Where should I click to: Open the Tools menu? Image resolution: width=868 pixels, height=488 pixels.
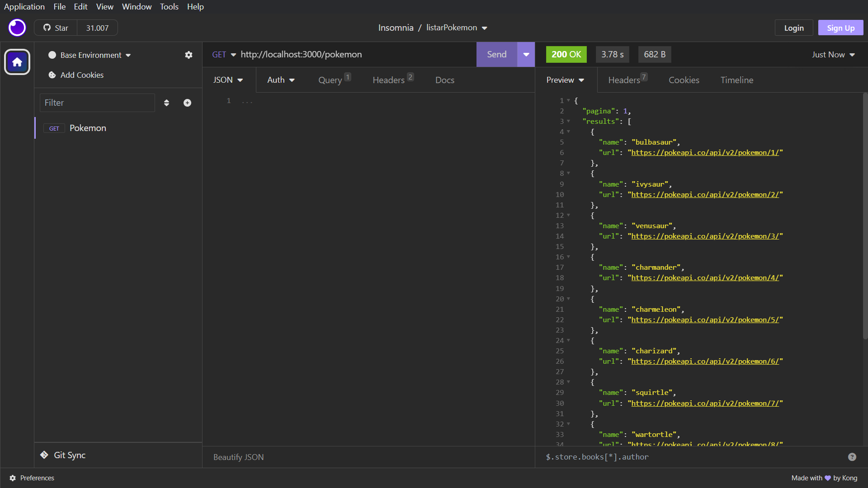click(x=169, y=7)
